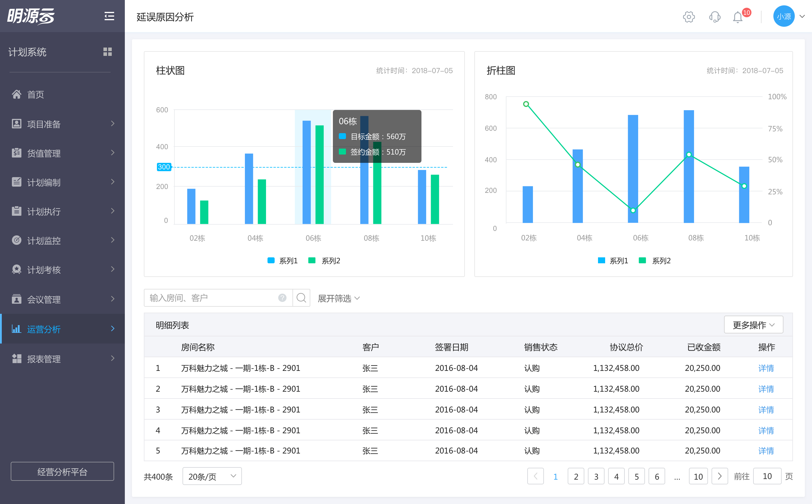Open the app grid next to 计划系统
This screenshot has height=504, width=812.
107,52
